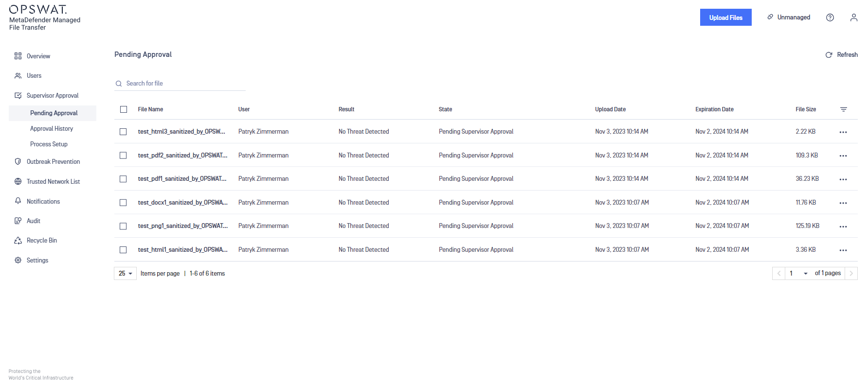Sort by Expiration Date column header
The image size is (868, 384).
click(x=714, y=109)
